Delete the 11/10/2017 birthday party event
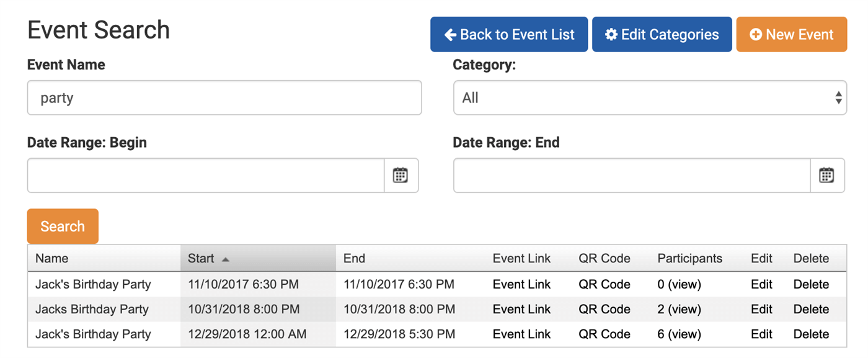Image resolution: width=868 pixels, height=358 pixels. pos(811,284)
